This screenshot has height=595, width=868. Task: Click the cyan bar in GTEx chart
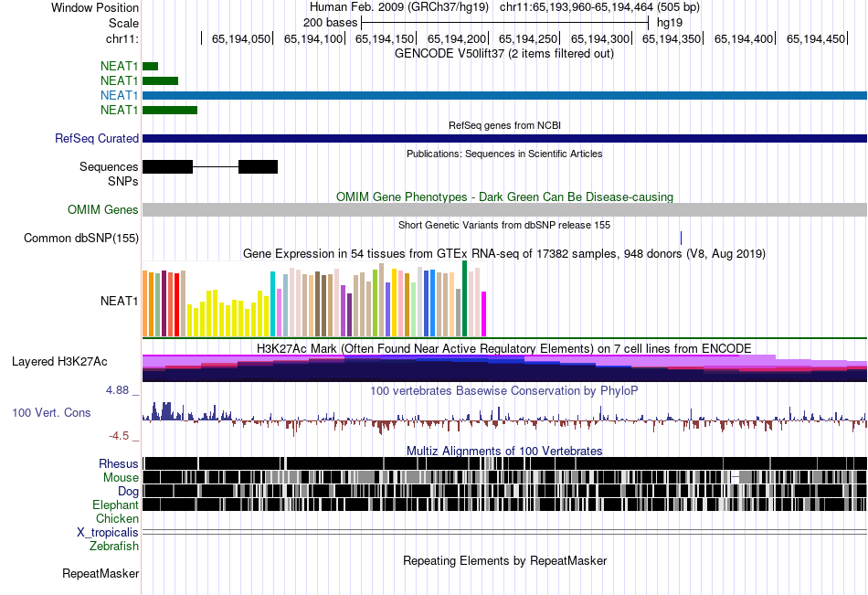point(273,303)
